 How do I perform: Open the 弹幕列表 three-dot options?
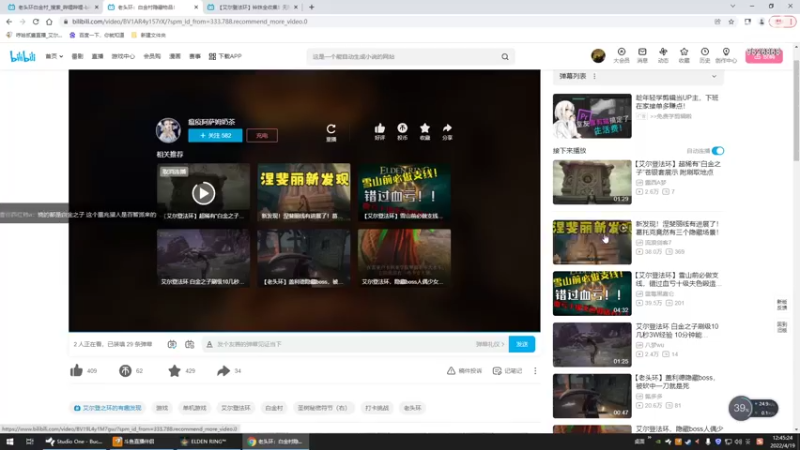[x=594, y=76]
